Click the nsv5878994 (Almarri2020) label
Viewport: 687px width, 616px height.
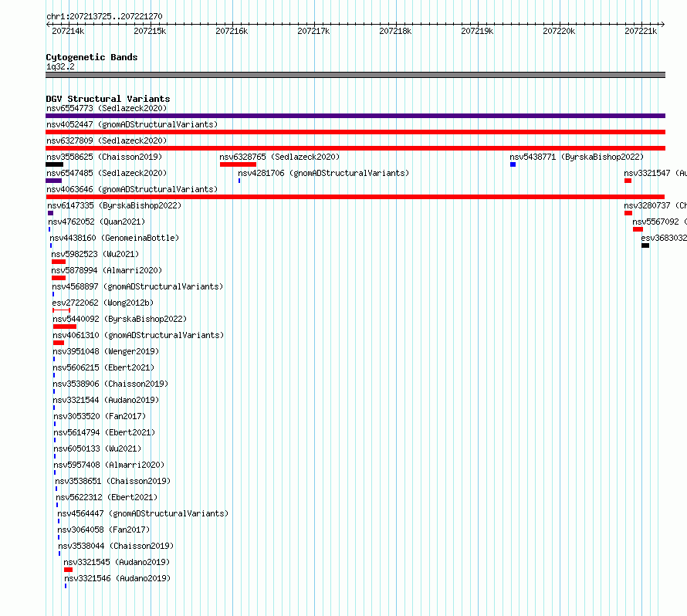click(x=107, y=270)
